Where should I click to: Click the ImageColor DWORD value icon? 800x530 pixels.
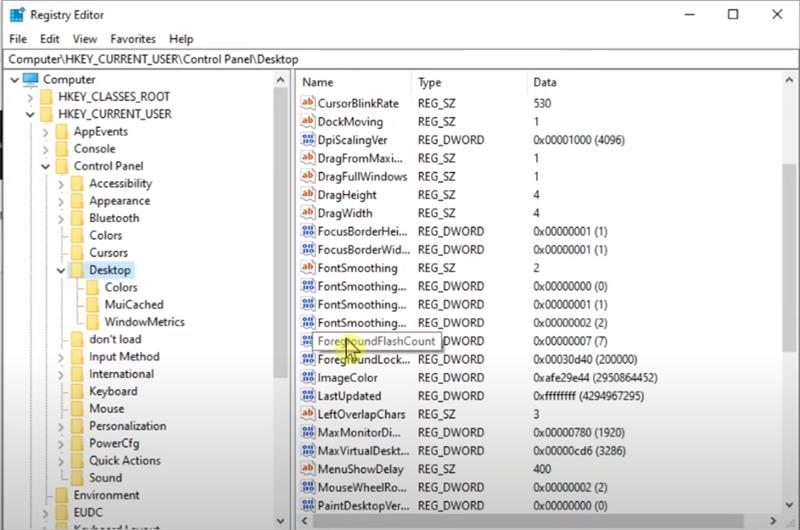pyautogui.click(x=308, y=377)
